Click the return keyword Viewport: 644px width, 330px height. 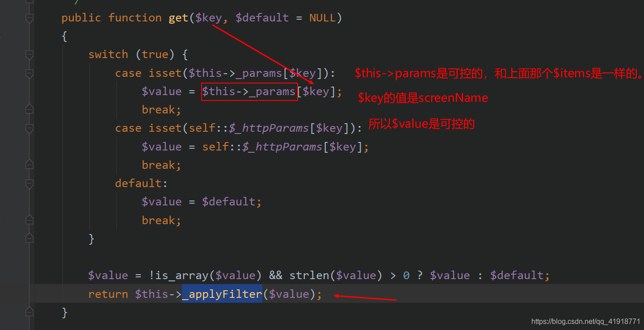click(108, 294)
